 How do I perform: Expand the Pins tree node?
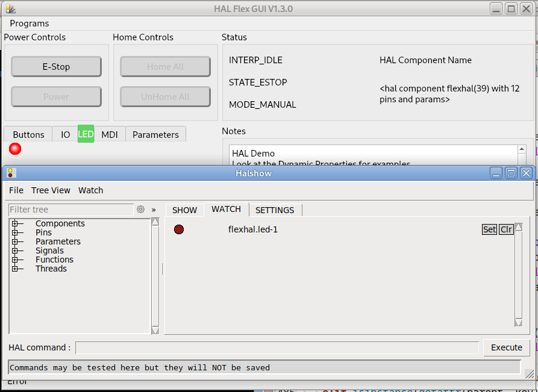click(14, 233)
